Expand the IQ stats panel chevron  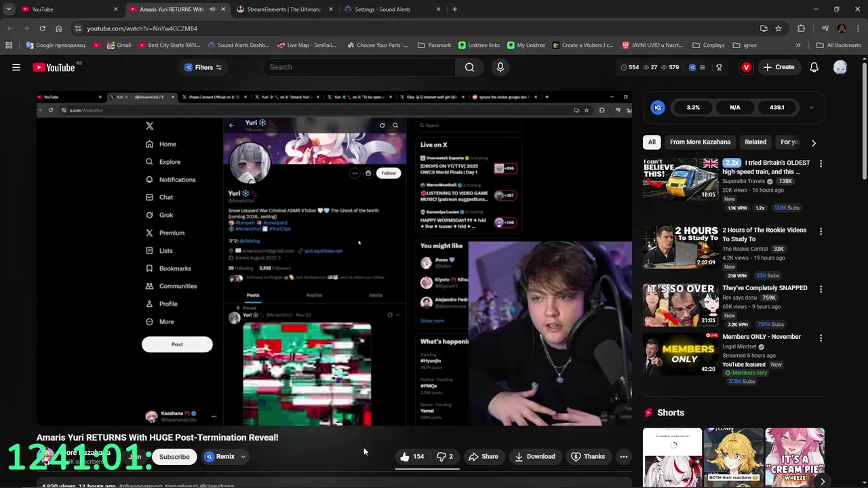tap(811, 107)
